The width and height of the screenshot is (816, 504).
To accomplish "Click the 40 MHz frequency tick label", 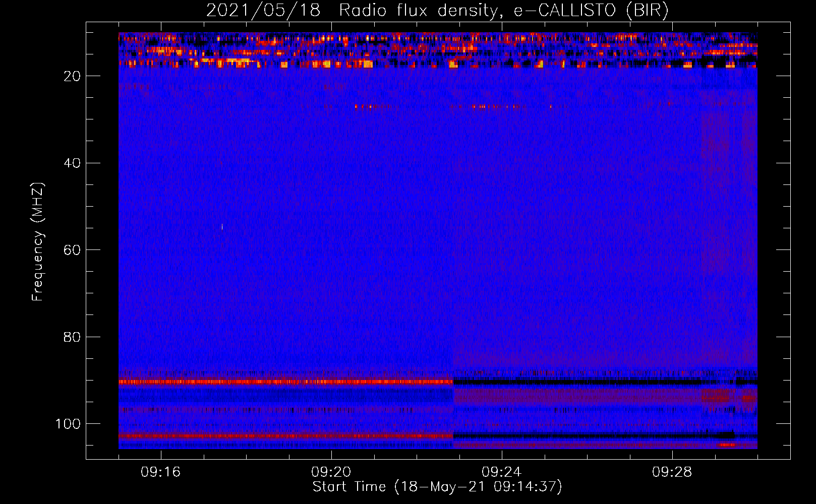I will 72,163.
